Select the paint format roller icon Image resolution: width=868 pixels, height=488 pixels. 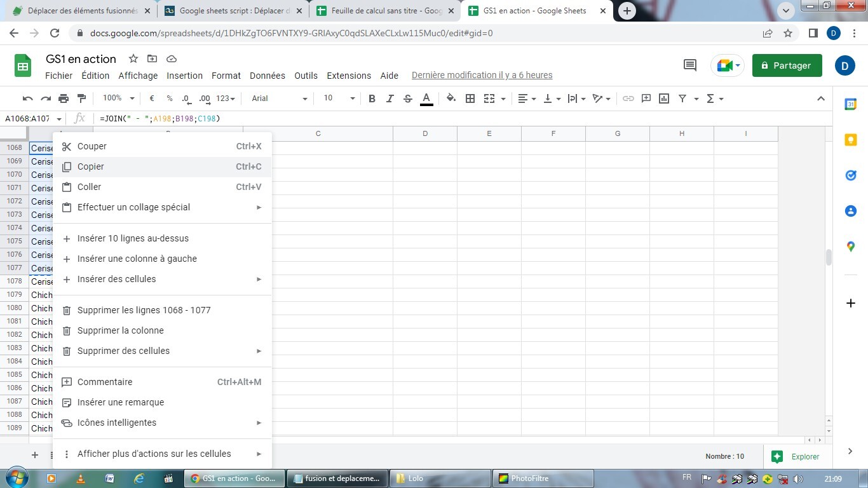point(81,98)
